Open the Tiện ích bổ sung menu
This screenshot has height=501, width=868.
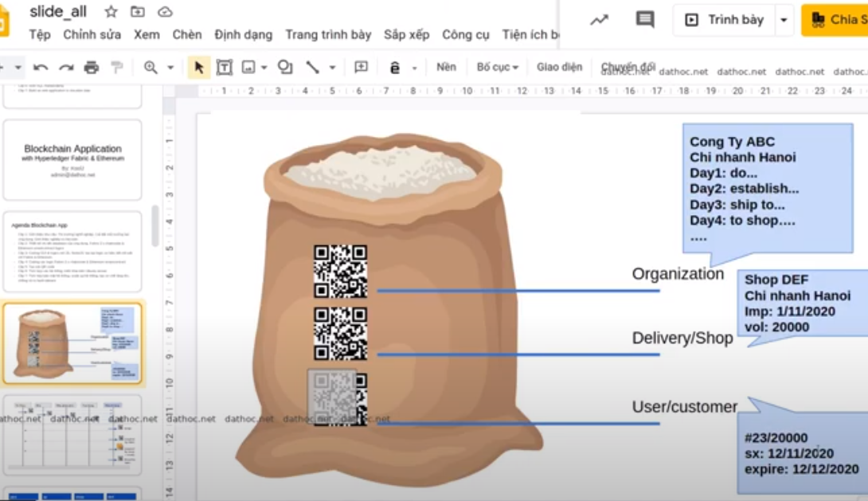coord(530,34)
